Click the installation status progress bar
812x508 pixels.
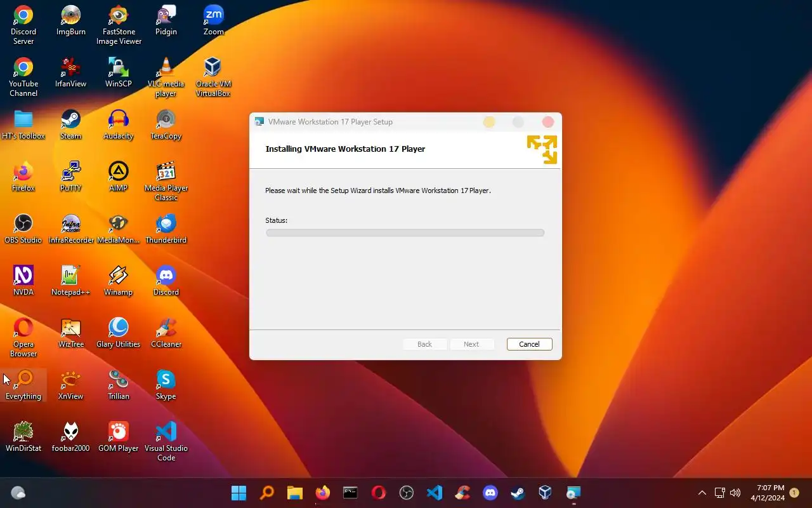[x=405, y=233]
